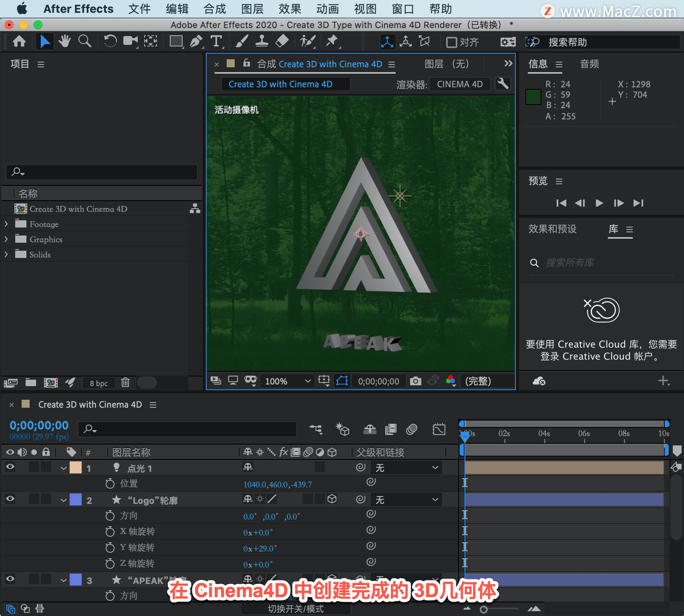
Task: Switch to the 效果和预设 tab
Action: [x=552, y=229]
